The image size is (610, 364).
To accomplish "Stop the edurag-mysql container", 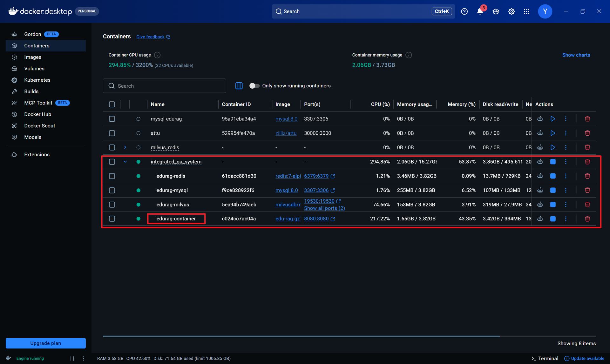I will click(553, 190).
